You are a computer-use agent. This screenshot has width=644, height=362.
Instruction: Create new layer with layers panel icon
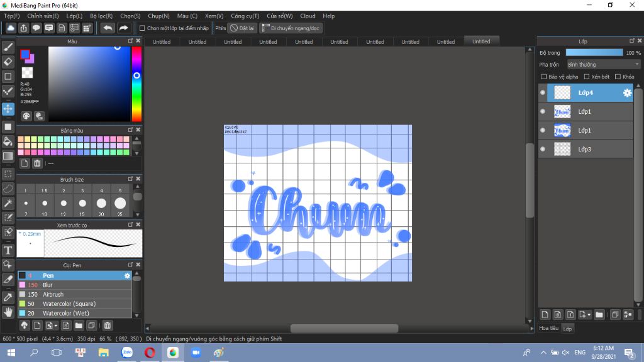point(545,315)
